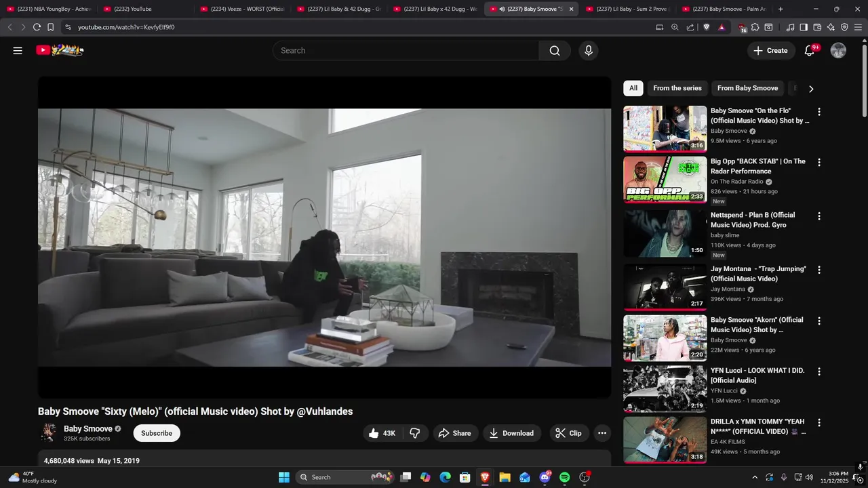Open the Brave VPN shield icon

coord(844,27)
